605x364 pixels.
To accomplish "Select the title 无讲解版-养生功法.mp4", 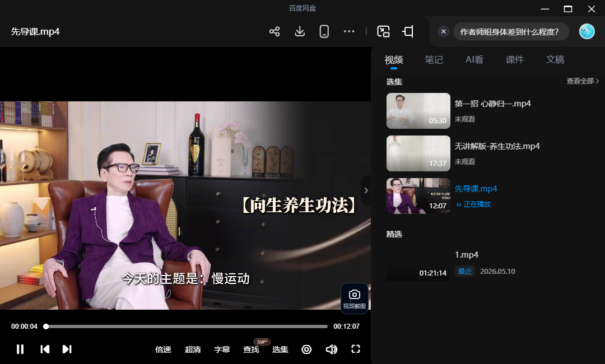I will (x=497, y=146).
